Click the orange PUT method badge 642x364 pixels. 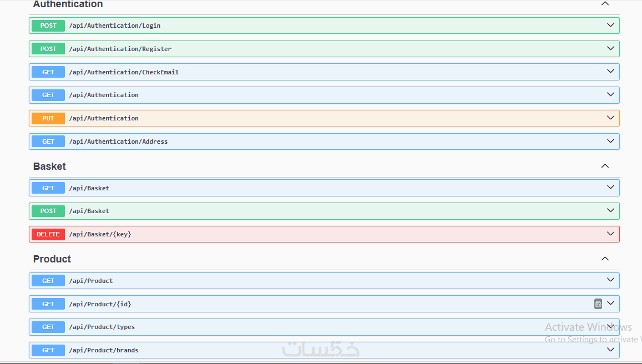click(x=48, y=118)
